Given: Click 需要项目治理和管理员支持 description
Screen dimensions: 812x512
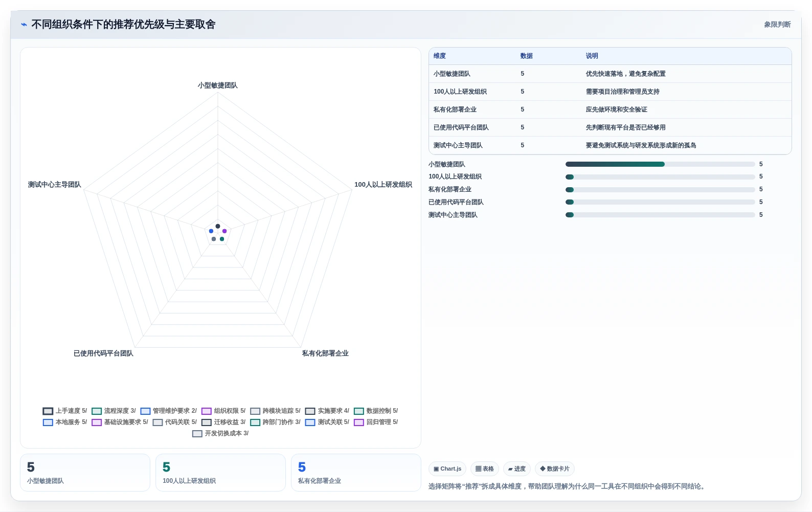Looking at the screenshot, I should 623,92.
